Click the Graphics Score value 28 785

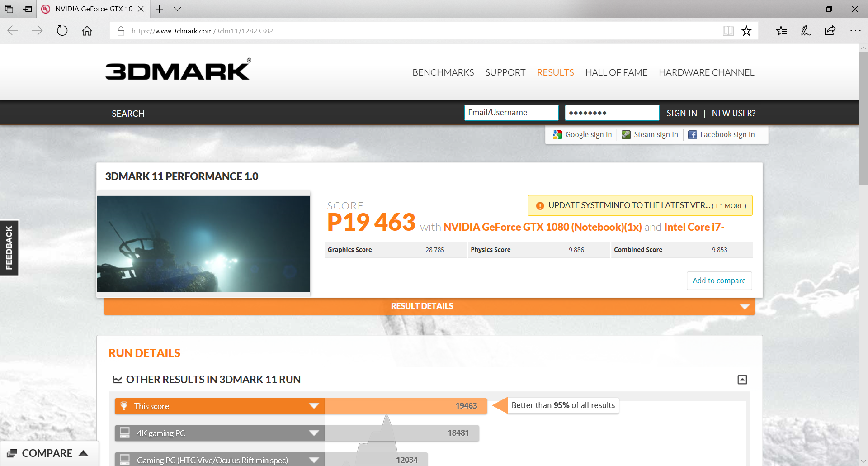point(434,250)
